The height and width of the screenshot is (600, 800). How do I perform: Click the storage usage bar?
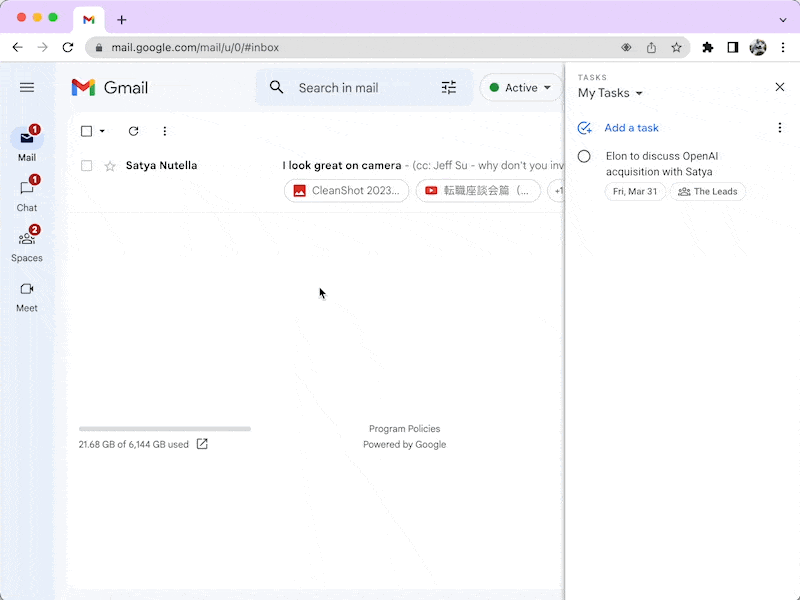click(165, 429)
